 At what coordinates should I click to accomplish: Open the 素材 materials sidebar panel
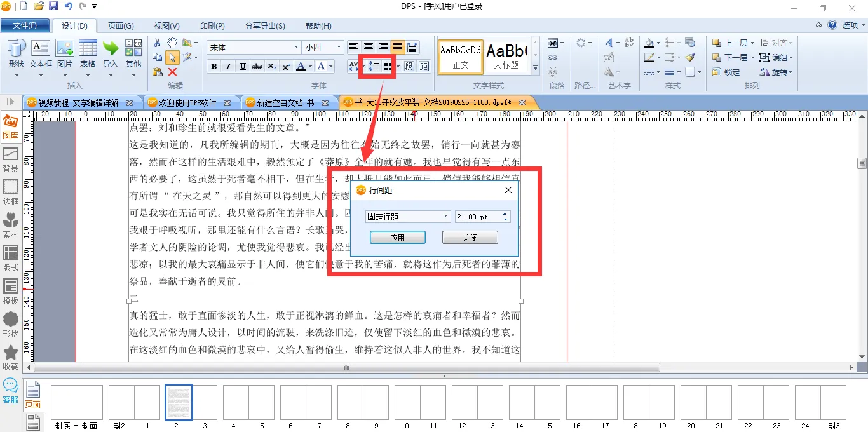pyautogui.click(x=11, y=226)
